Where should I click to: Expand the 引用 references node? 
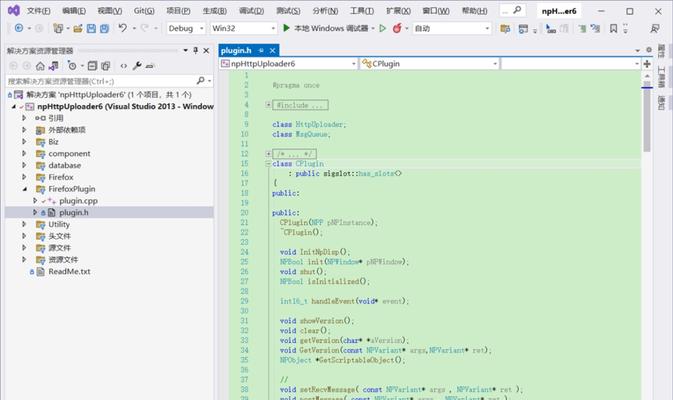click(24, 118)
